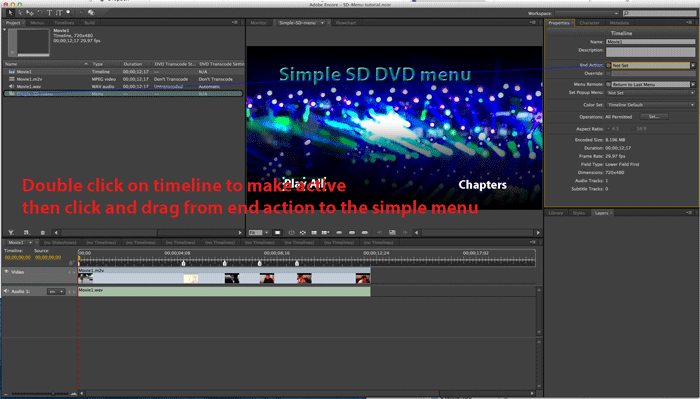
Task: Click the trash delete icon in Project panel
Action: pyautogui.click(x=43, y=233)
